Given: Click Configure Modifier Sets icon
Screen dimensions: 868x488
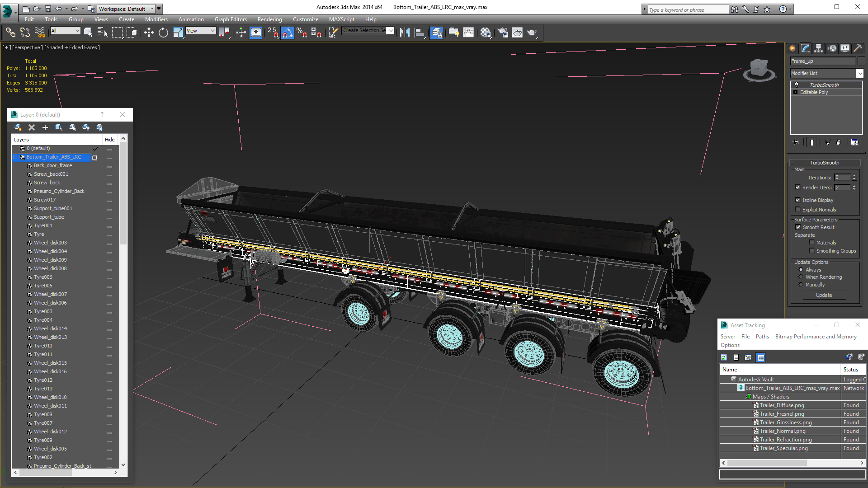Looking at the screenshot, I should pos(854,142).
